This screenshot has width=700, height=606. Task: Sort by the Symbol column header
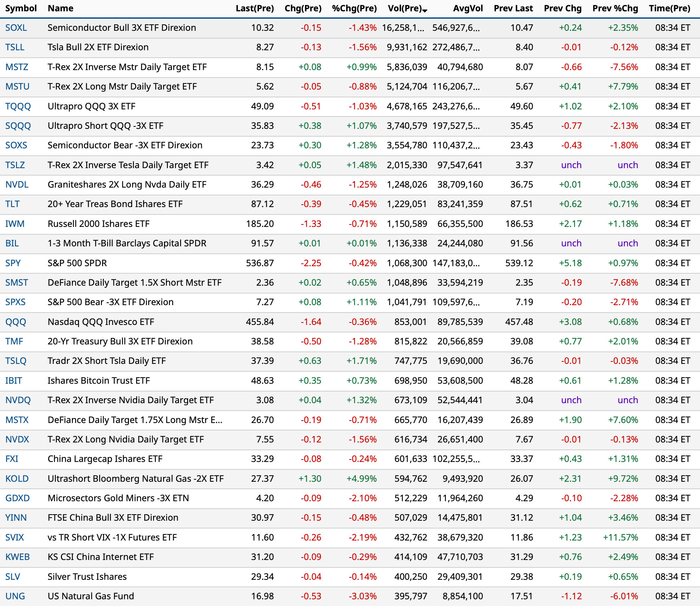click(x=21, y=8)
